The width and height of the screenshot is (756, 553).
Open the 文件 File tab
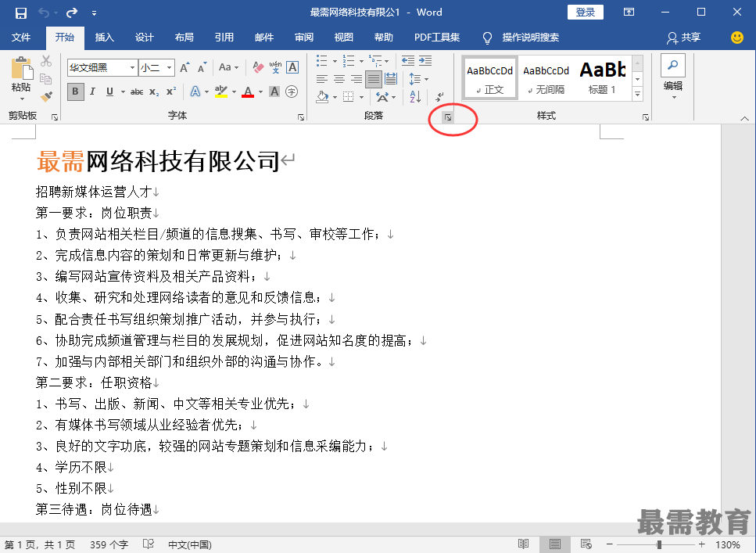21,38
